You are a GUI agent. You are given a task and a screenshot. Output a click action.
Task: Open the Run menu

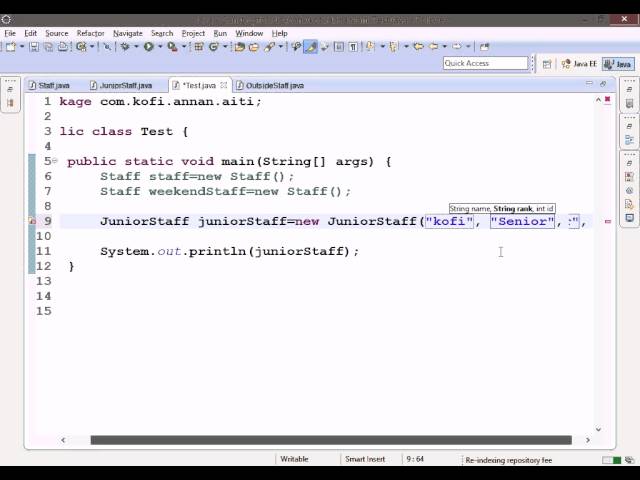click(x=220, y=33)
